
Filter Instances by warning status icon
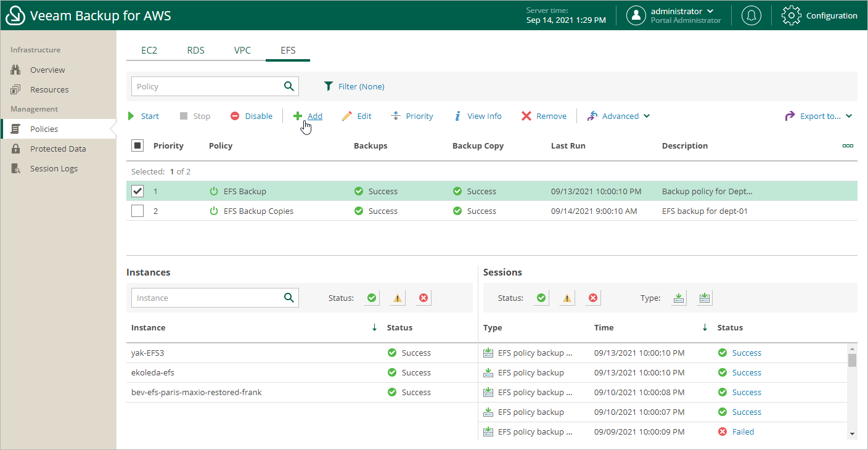coord(398,298)
